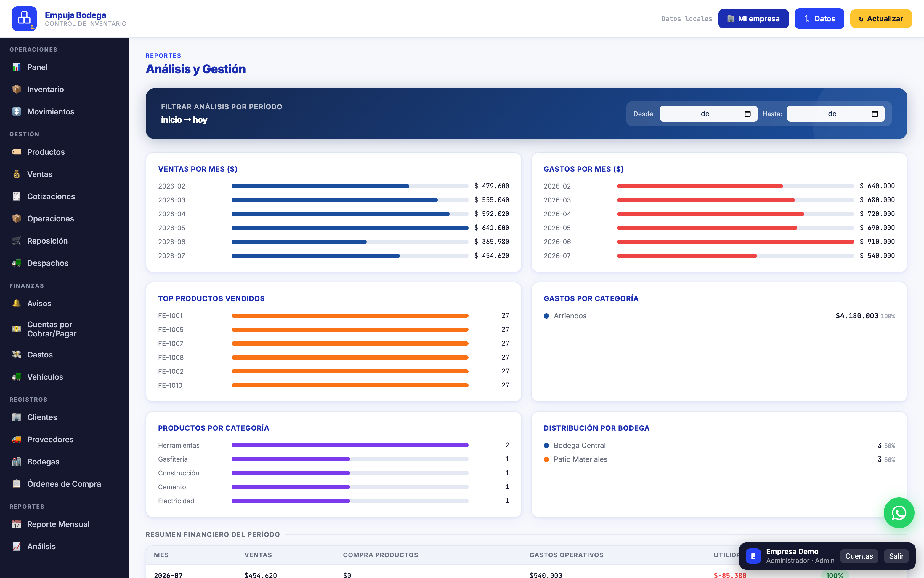This screenshot has height=578, width=924.
Task: Open the Panel bar-chart icon
Action: pyautogui.click(x=16, y=67)
